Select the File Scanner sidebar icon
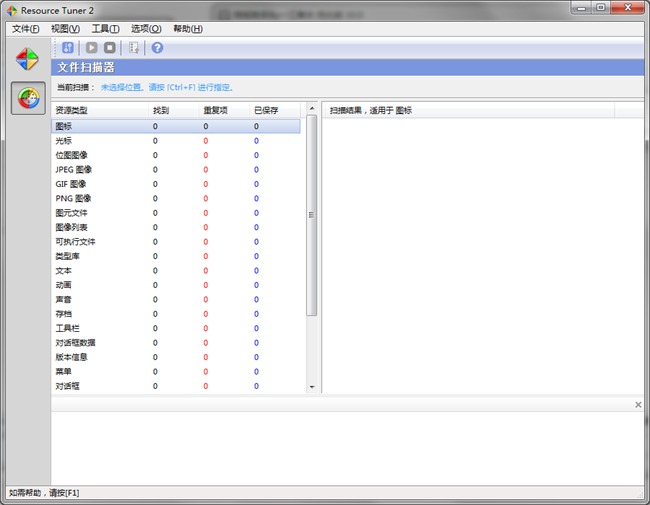 tap(28, 98)
